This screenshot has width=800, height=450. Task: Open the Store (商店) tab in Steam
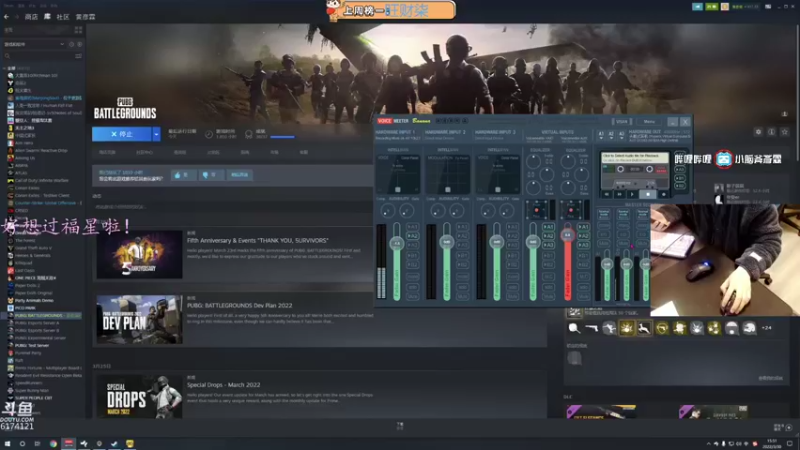click(x=31, y=17)
